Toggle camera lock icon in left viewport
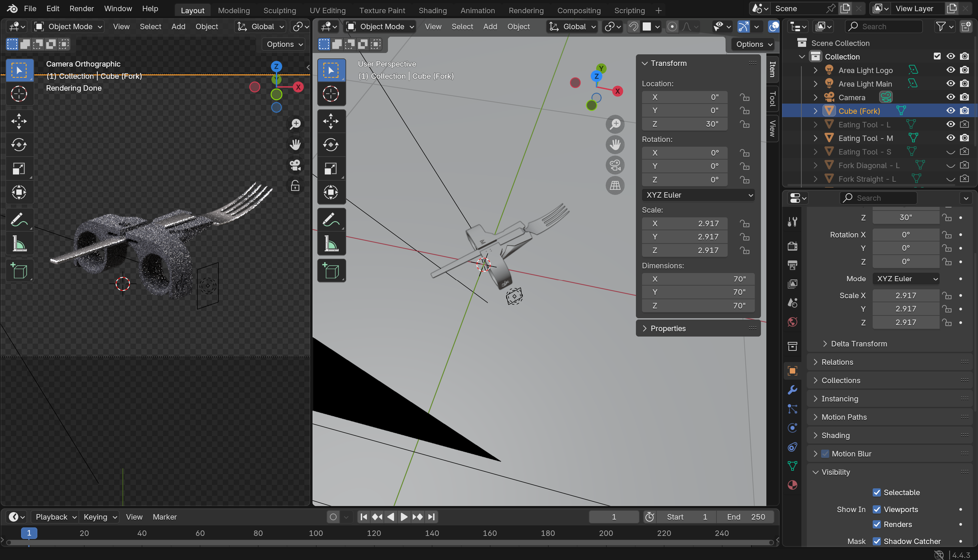The height and width of the screenshot is (560, 978). 295,186
